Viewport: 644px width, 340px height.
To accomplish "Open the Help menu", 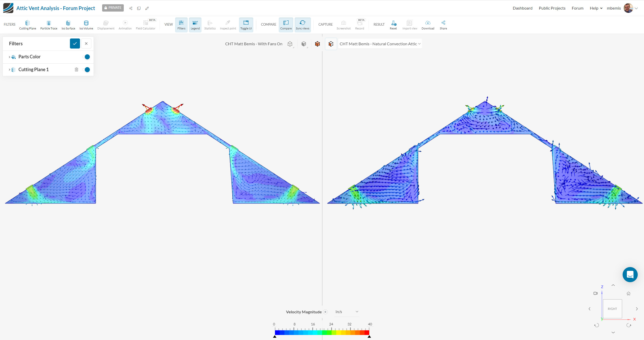I will tap(596, 8).
